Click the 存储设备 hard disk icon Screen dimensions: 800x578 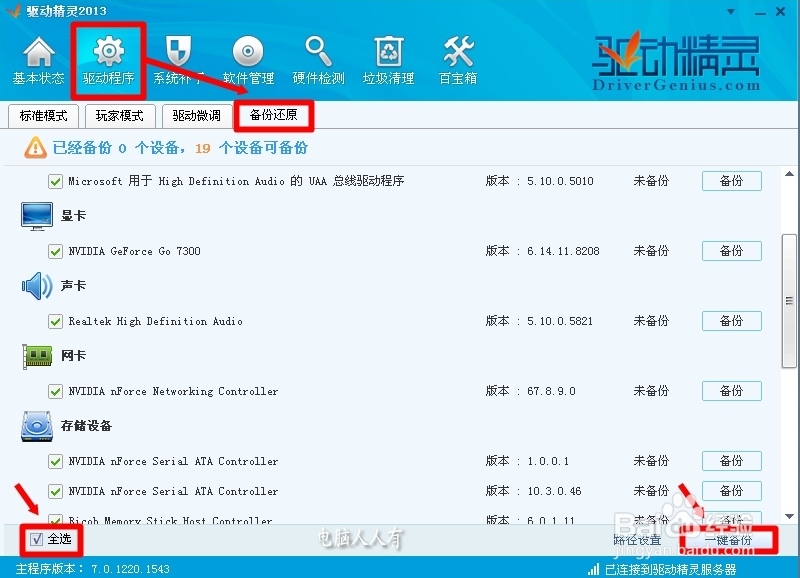(x=37, y=426)
